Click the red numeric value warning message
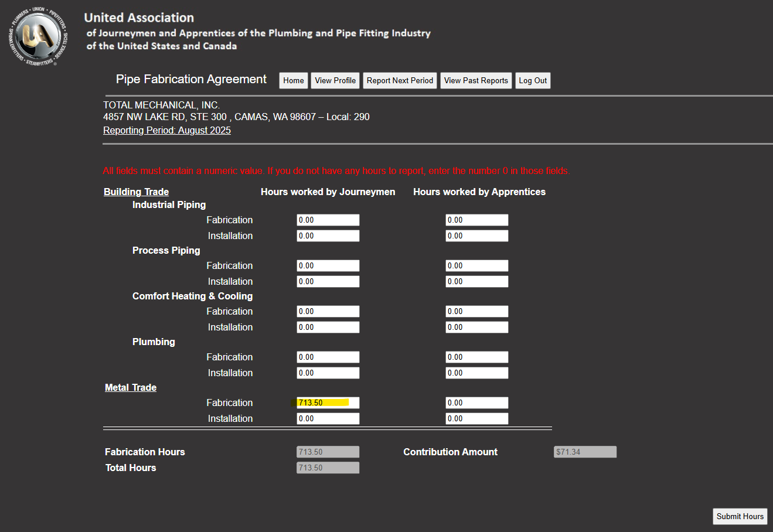The width and height of the screenshot is (773, 532). pyautogui.click(x=336, y=171)
